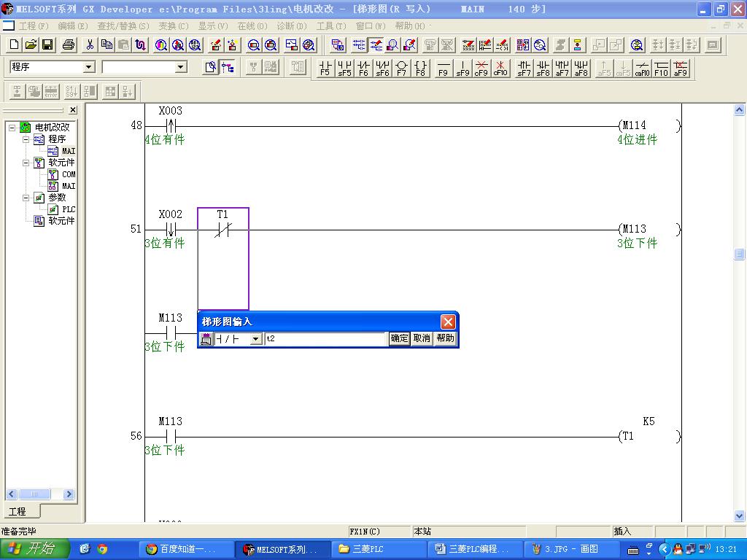747x560 pixels.
Task: Collapse the 参数 tree node
Action: click(x=27, y=198)
